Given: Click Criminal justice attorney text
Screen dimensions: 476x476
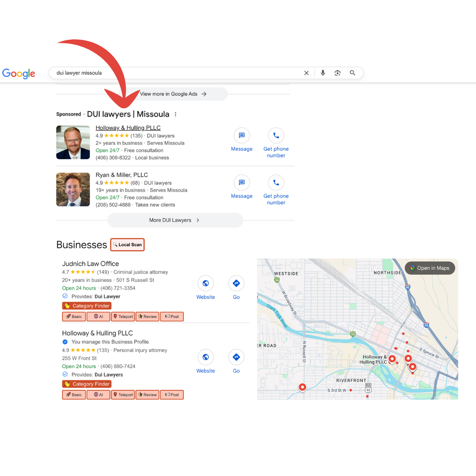Looking at the screenshot, I should [x=141, y=272].
